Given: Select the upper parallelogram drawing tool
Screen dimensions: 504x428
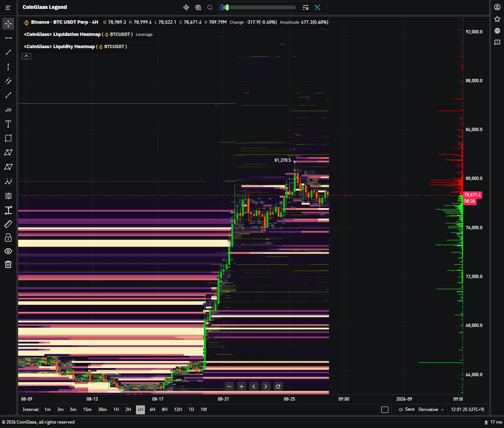Looking at the screenshot, I should coord(8,153).
